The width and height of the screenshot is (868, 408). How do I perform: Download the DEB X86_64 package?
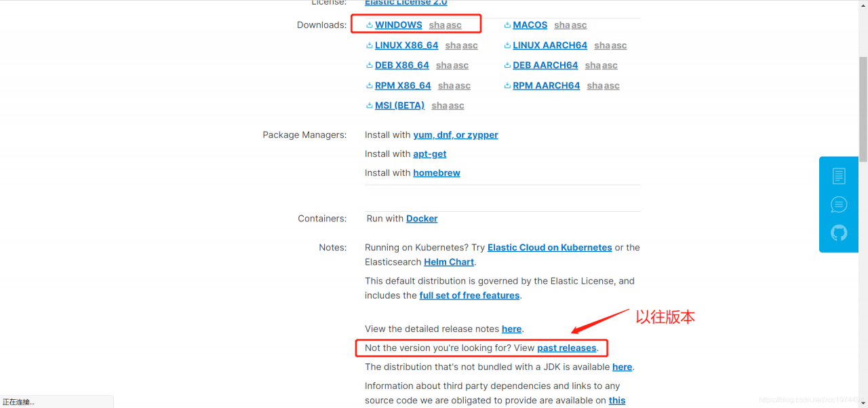pyautogui.click(x=401, y=65)
